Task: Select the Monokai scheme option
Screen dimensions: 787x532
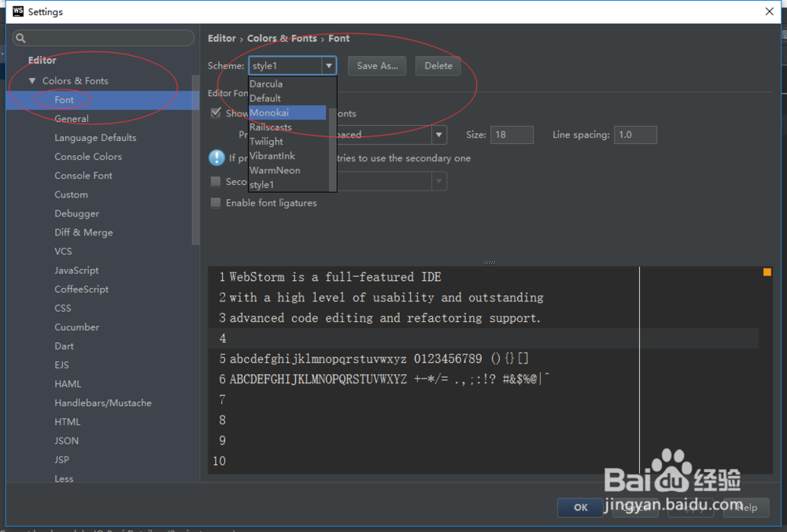Action: click(x=288, y=113)
